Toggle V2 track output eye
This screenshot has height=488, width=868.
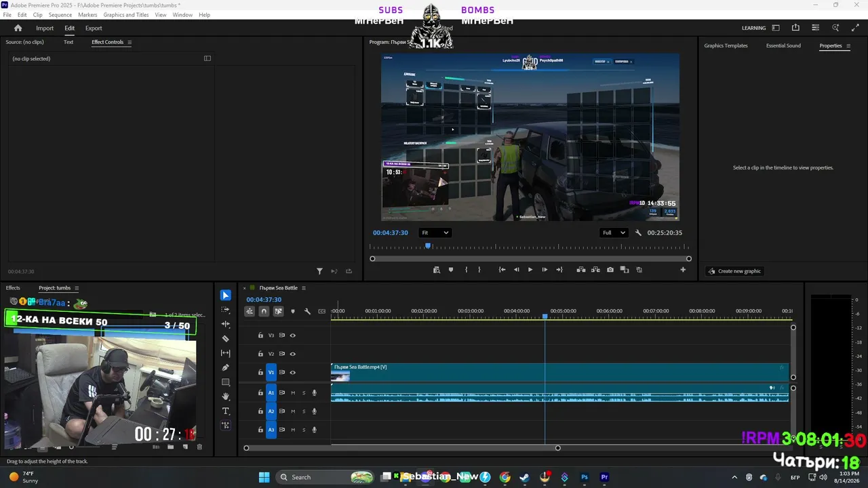(293, 354)
